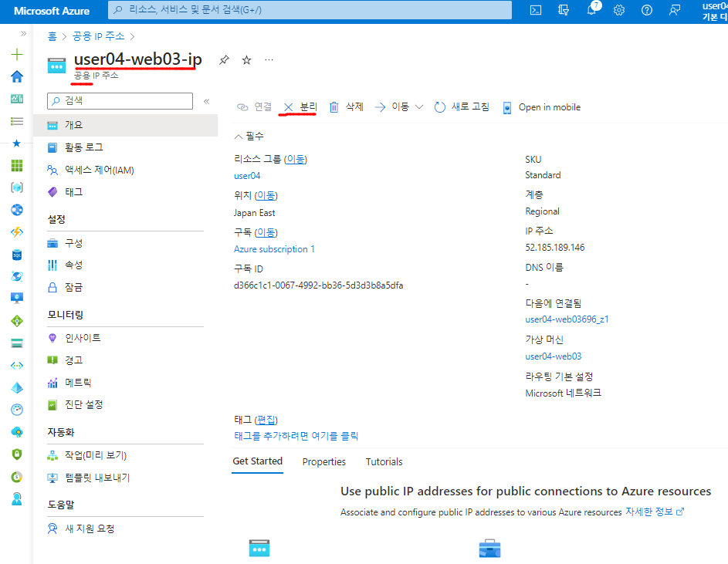The image size is (728, 564).
Task: Open Resource groups cube icon in sidebar
Action: tap(17, 187)
